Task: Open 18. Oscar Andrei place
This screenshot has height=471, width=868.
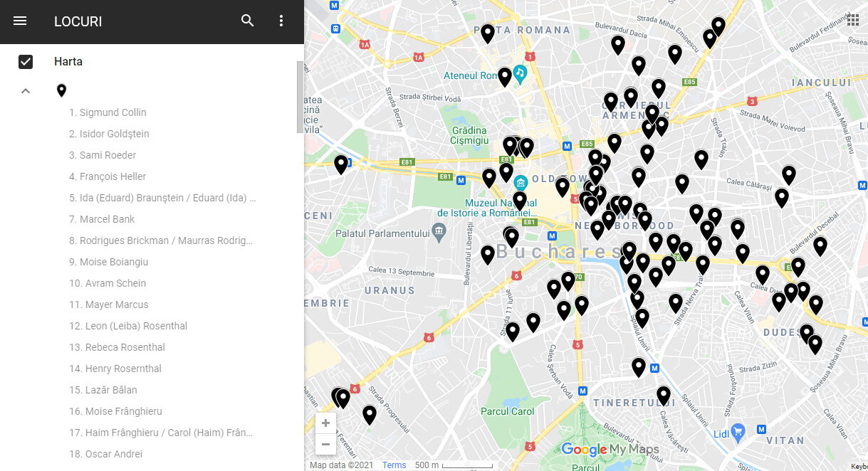Action: (106, 454)
